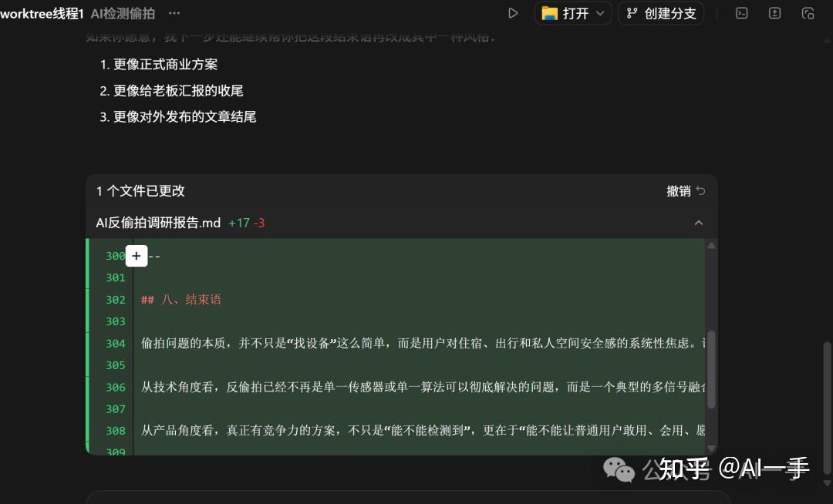Image resolution: width=833 pixels, height=504 pixels.
Task: Click 创建分支 create branch button
Action: [x=661, y=13]
